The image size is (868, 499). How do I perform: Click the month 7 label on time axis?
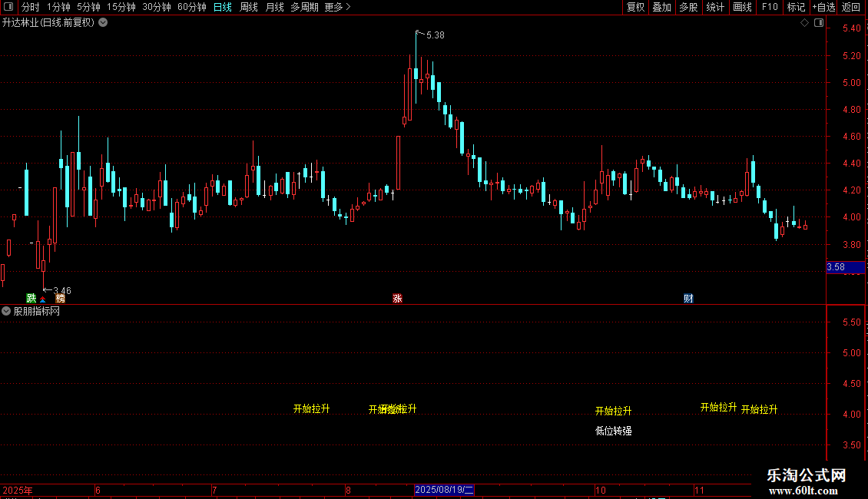pos(214,490)
